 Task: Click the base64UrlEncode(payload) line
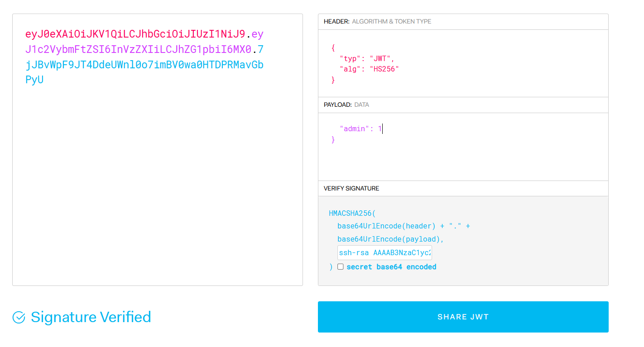[390, 239]
